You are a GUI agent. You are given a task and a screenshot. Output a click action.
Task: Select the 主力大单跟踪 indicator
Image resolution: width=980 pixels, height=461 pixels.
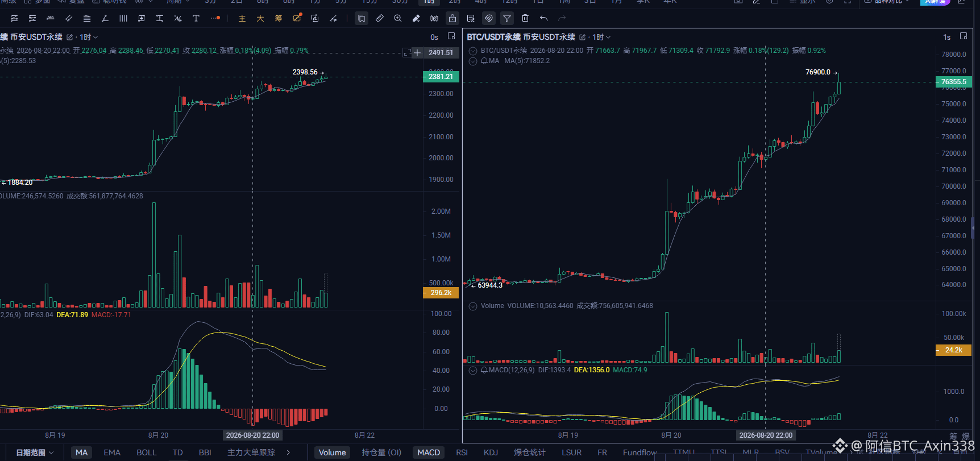251,452
